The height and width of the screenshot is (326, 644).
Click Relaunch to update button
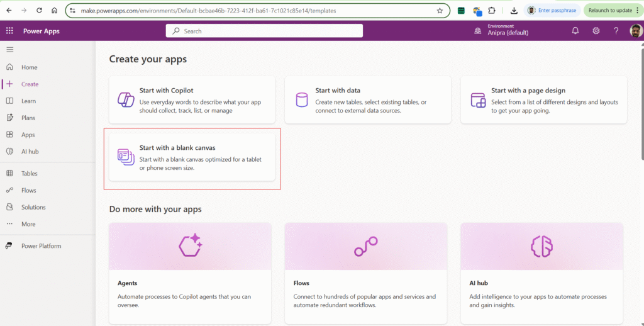click(610, 11)
